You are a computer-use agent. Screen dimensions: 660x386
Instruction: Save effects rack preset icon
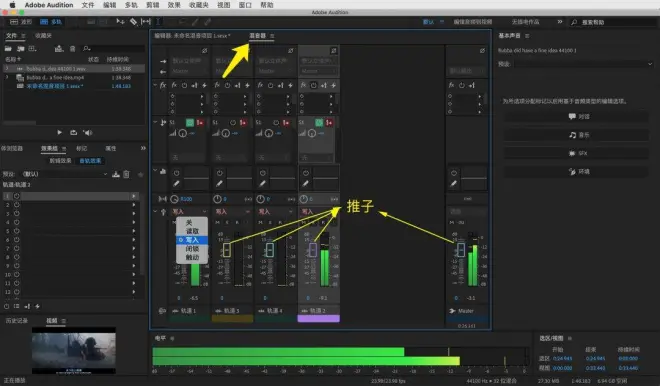pos(116,174)
